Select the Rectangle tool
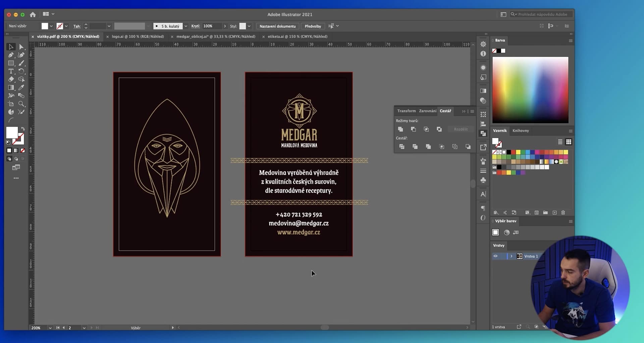This screenshot has width=644, height=343. click(11, 63)
